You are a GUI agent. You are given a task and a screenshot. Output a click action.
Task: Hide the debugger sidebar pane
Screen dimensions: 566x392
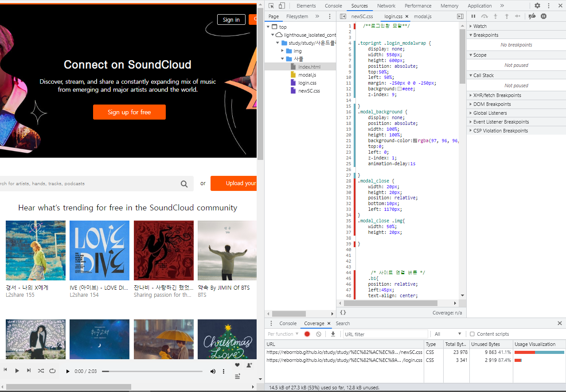[460, 16]
